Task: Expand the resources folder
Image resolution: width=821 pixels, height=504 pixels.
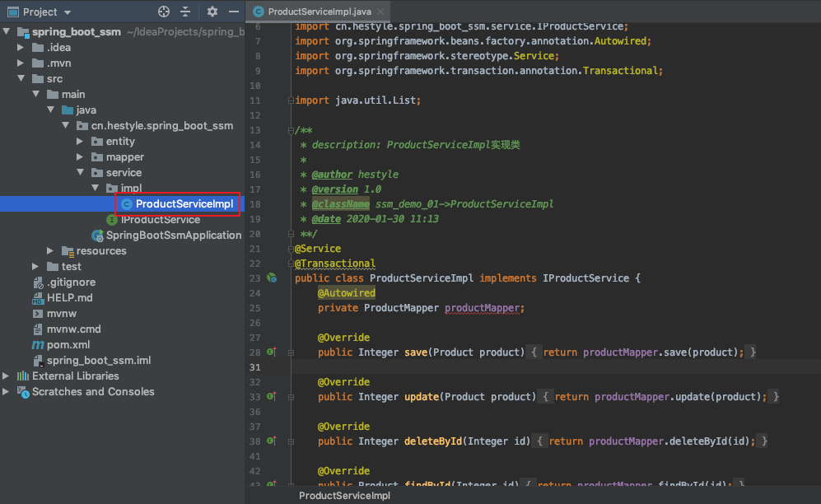Action: click(50, 250)
